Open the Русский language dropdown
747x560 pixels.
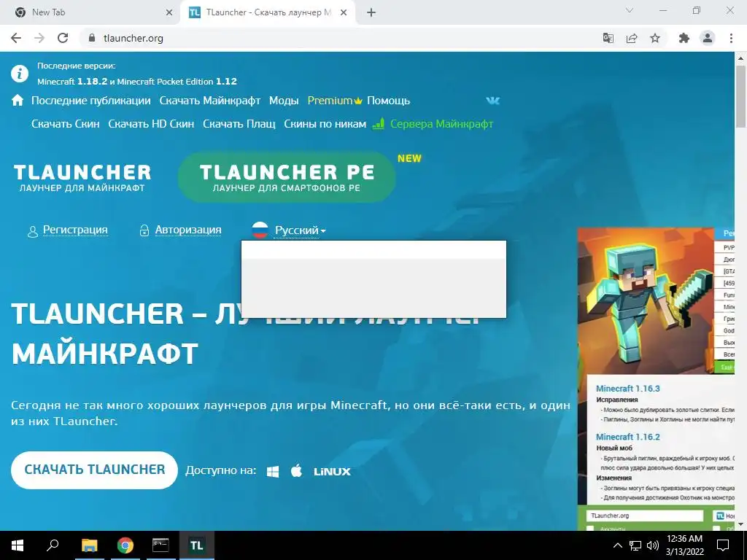pyautogui.click(x=300, y=230)
